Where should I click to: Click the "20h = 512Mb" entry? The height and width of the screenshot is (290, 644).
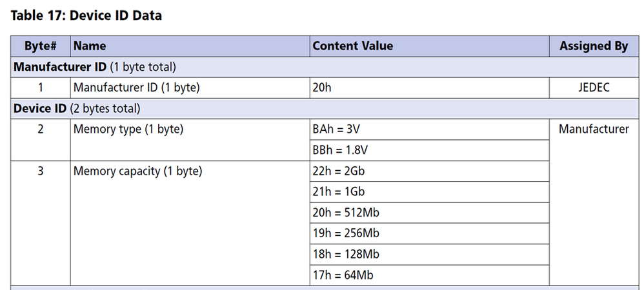tap(342, 213)
